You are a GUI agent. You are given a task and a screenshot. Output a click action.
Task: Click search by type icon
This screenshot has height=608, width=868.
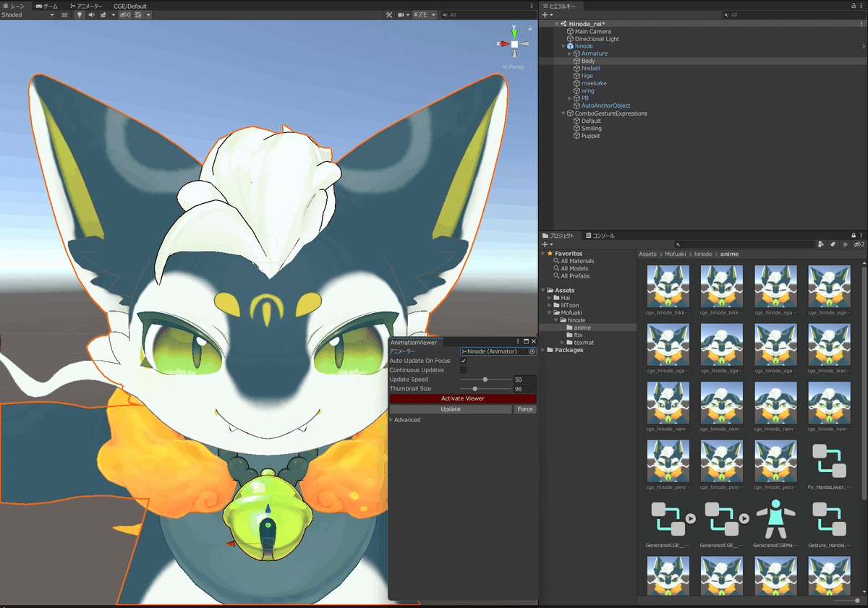pos(820,244)
